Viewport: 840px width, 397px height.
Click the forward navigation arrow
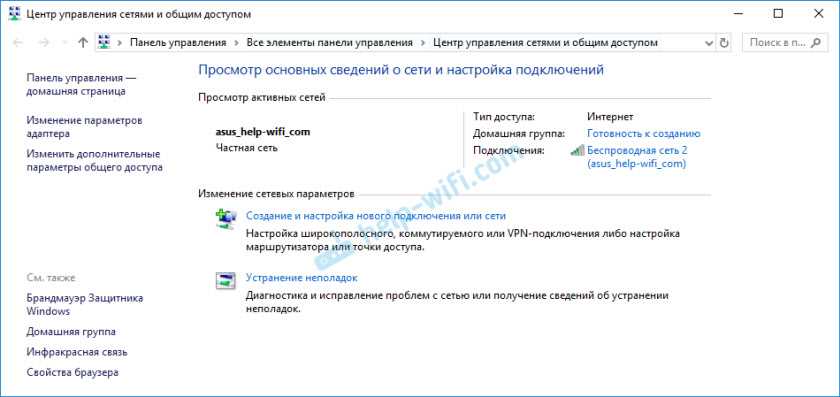(44, 43)
